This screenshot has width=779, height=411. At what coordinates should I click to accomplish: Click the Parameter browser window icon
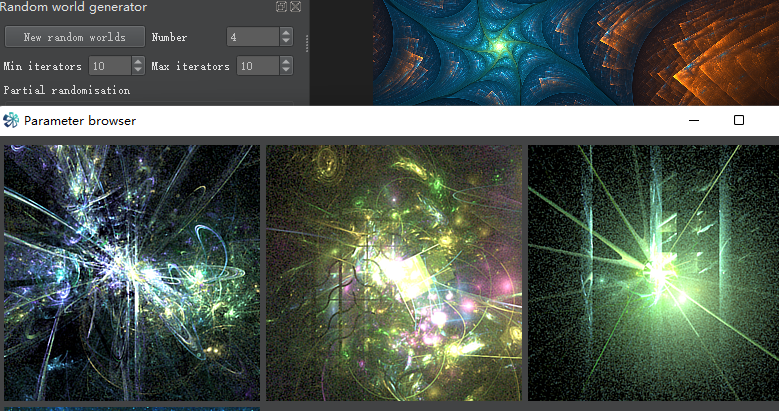(x=11, y=120)
